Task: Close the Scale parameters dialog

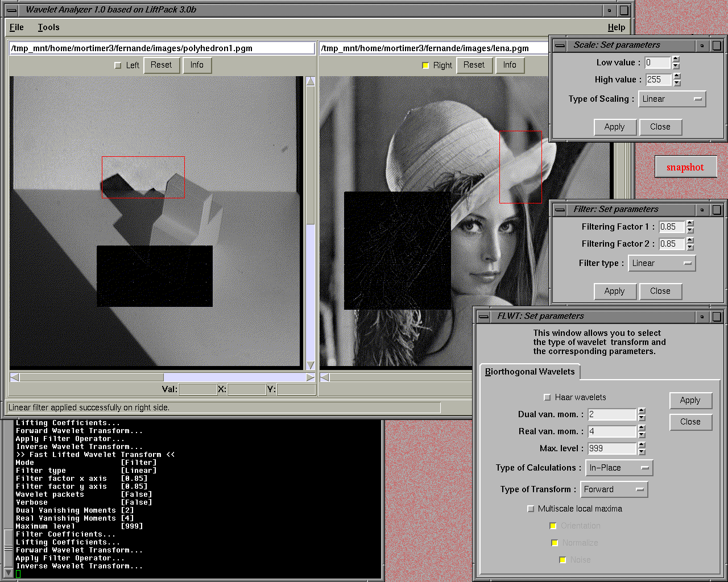Action: (660, 127)
